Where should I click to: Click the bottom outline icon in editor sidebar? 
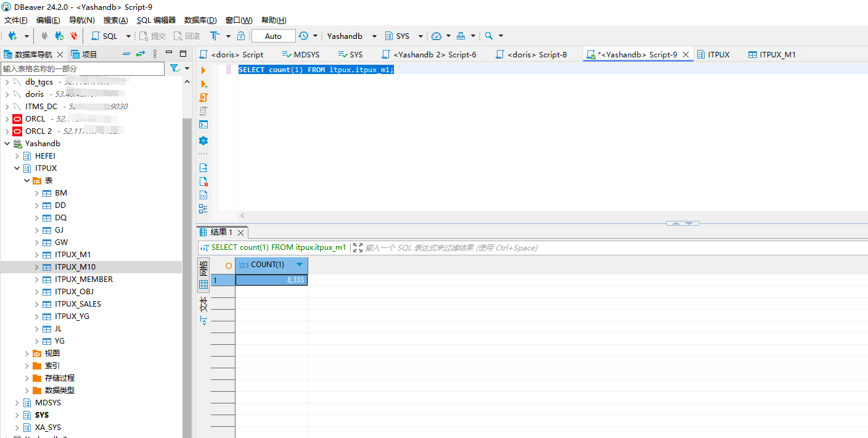pos(203,209)
